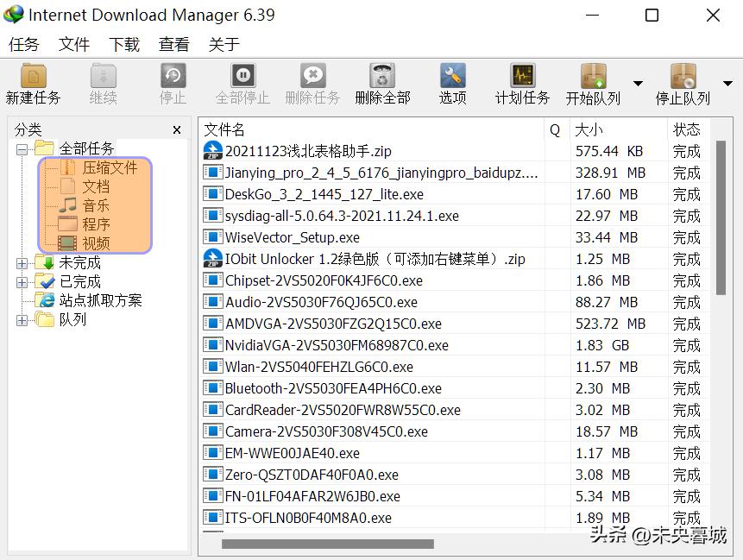
Task: Click 完成 status of WiseVector_Setup.exe
Action: (x=687, y=237)
